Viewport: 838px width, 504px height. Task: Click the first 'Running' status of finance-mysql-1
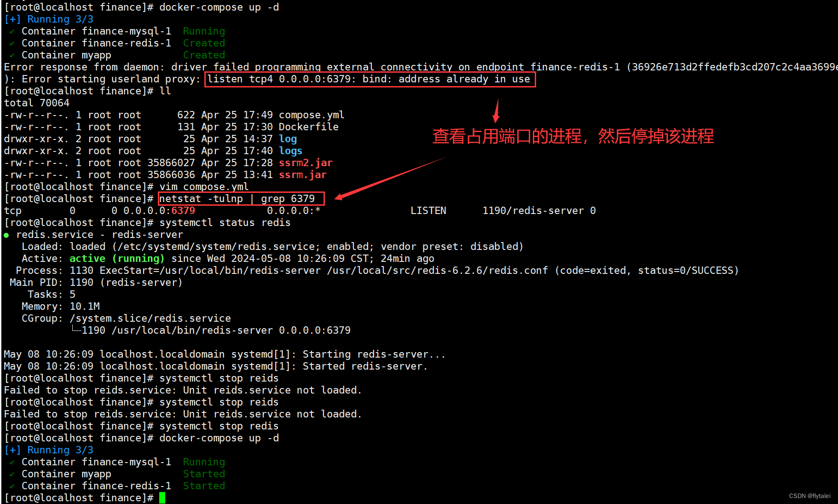coord(204,31)
